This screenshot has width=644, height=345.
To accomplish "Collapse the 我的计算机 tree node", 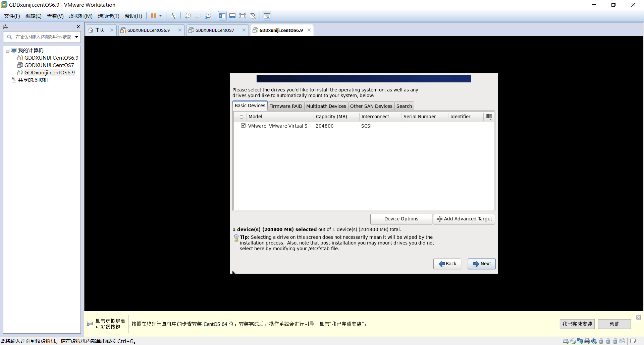I will (7, 51).
